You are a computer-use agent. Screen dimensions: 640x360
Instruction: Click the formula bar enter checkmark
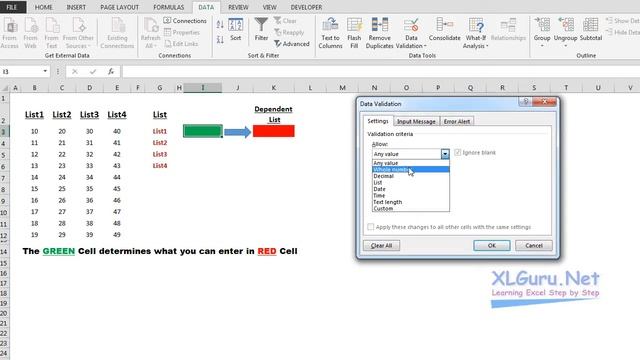pyautogui.click(x=93, y=71)
